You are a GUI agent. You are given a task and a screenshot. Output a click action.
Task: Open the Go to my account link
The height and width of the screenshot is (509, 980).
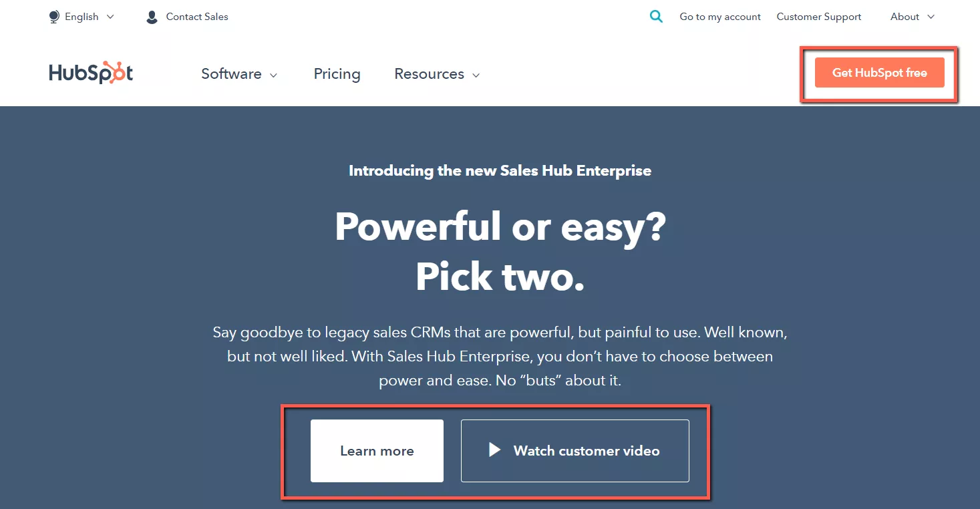click(x=720, y=17)
